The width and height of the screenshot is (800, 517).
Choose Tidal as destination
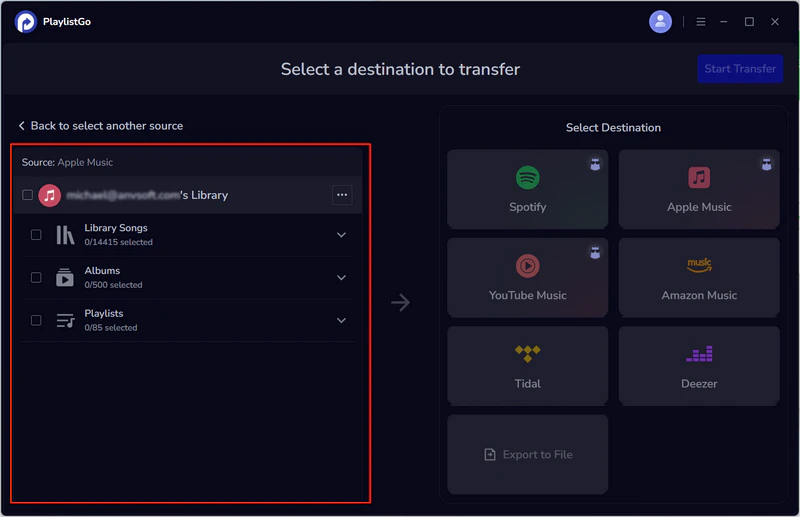tap(528, 365)
